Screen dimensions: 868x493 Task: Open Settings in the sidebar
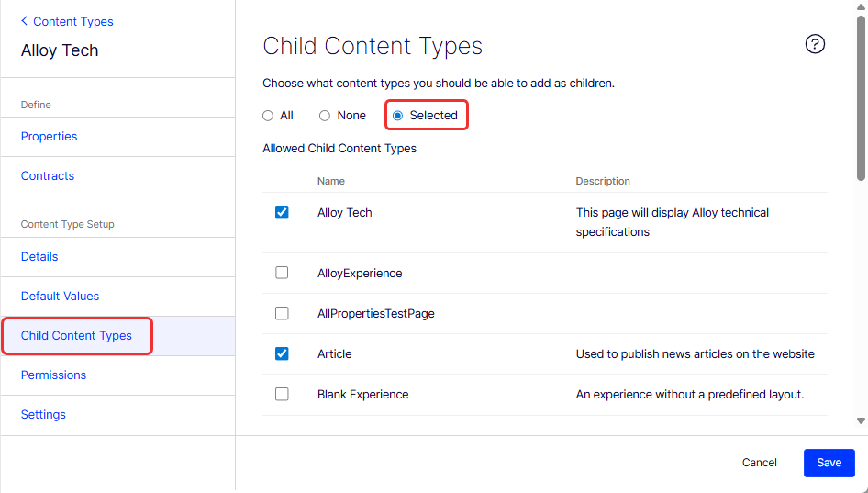point(44,415)
